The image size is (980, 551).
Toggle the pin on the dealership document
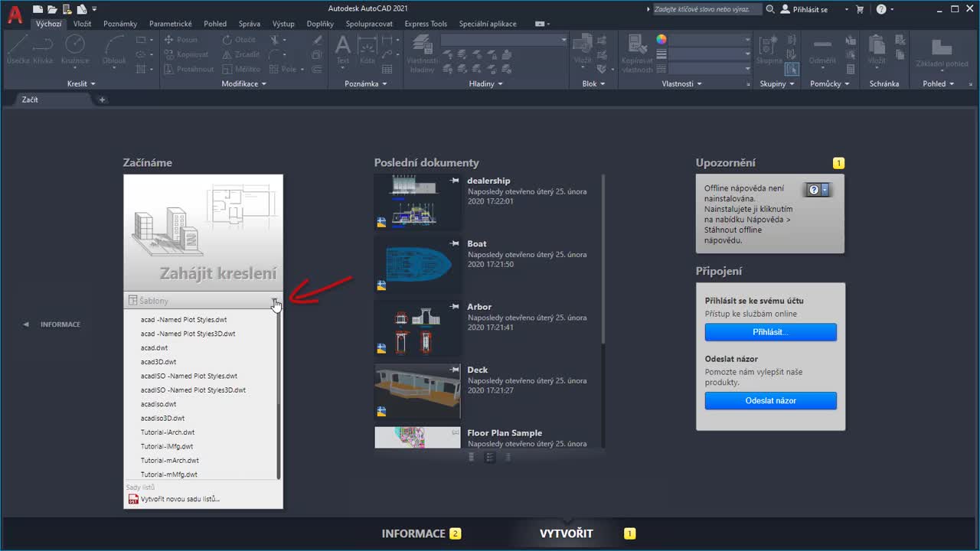coord(454,181)
